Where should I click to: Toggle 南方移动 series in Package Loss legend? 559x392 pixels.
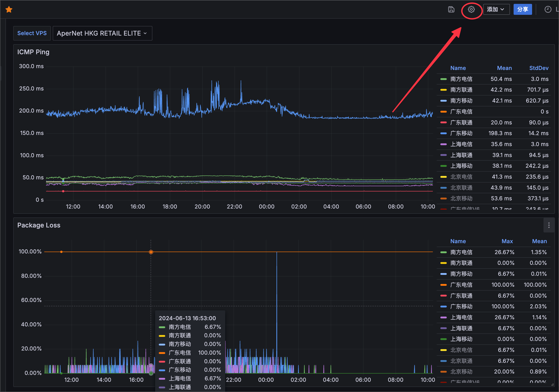(461, 274)
